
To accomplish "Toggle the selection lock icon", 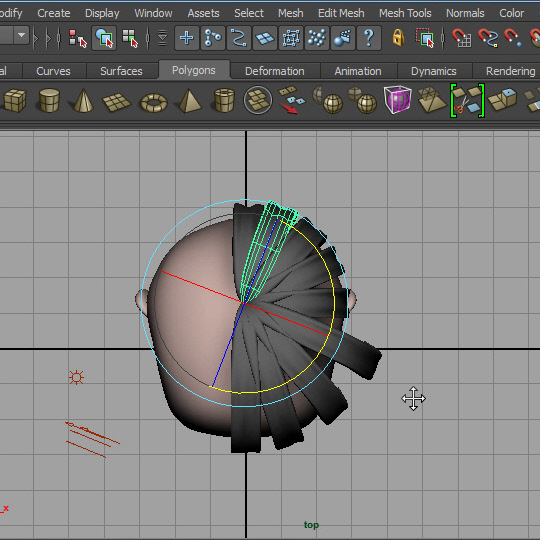I will click(x=398, y=37).
